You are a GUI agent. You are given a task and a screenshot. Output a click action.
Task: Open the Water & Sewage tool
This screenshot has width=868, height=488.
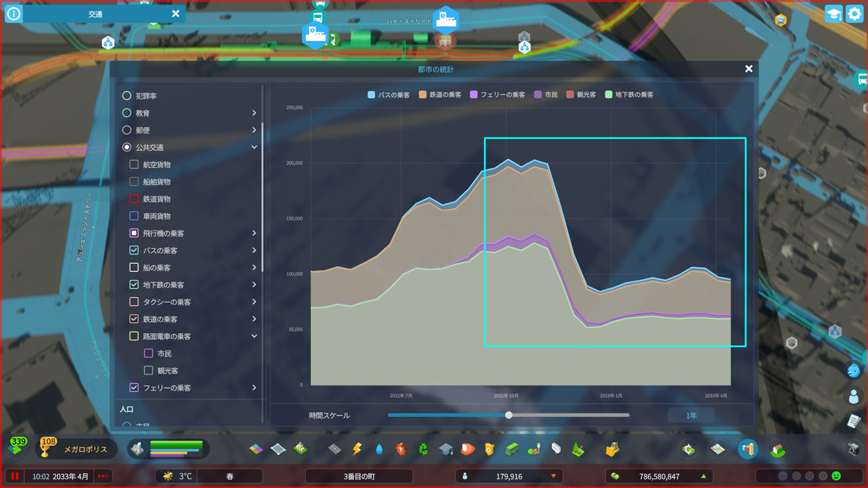tap(379, 449)
